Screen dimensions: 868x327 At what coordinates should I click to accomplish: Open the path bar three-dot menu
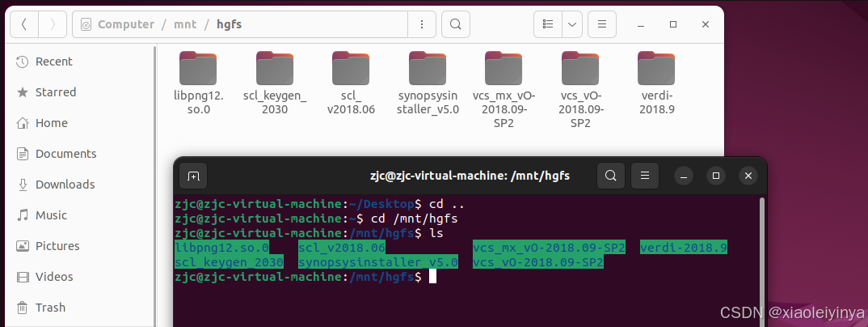(x=422, y=24)
